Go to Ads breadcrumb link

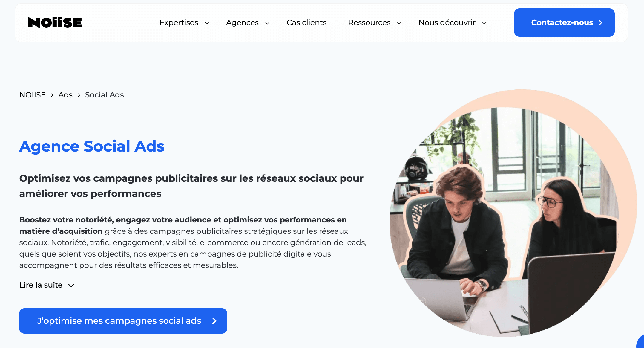pos(65,95)
